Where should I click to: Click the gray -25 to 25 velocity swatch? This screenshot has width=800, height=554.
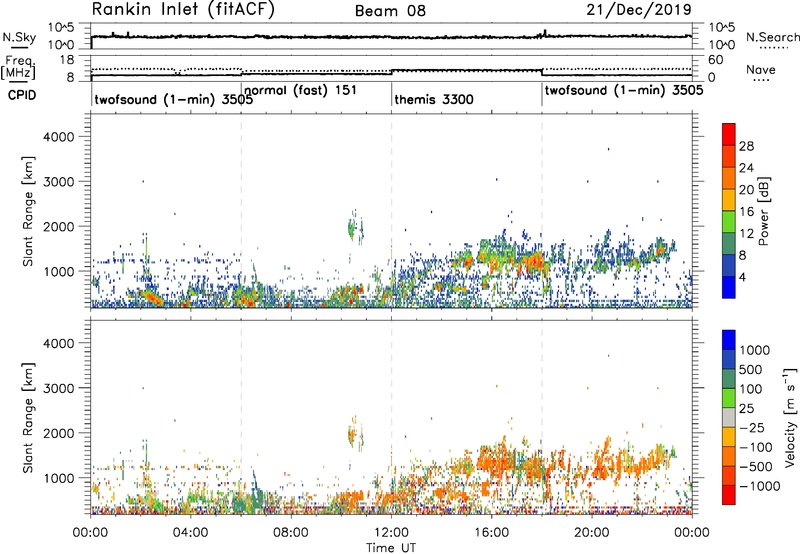[x=729, y=417]
